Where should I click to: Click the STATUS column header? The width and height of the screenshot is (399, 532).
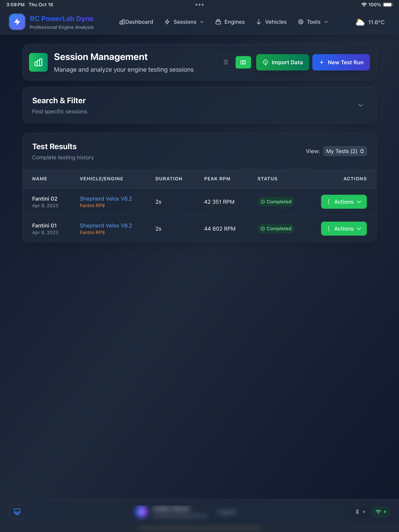point(267,179)
